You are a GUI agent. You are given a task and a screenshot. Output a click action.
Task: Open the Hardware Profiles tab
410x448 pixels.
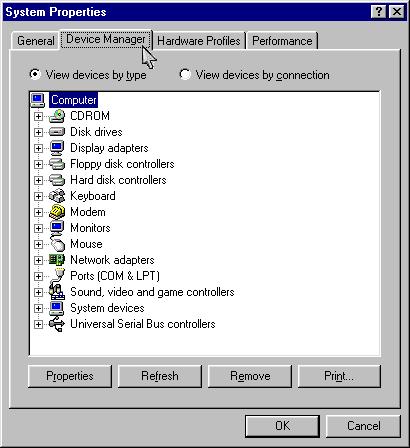point(199,41)
